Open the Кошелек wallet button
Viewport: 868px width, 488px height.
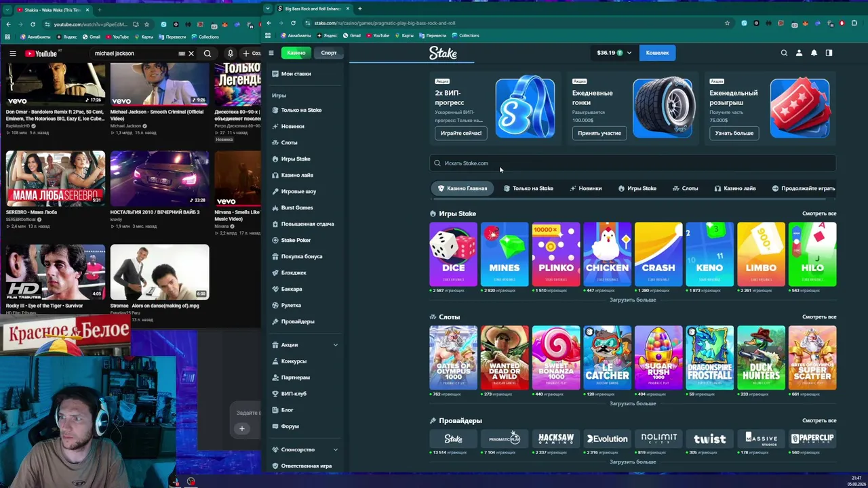tap(657, 53)
